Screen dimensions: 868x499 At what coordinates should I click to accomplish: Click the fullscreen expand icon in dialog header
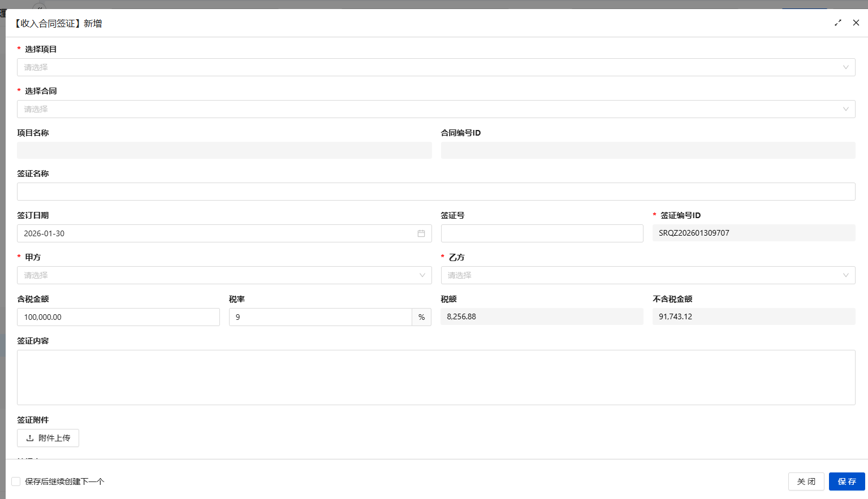coord(838,23)
